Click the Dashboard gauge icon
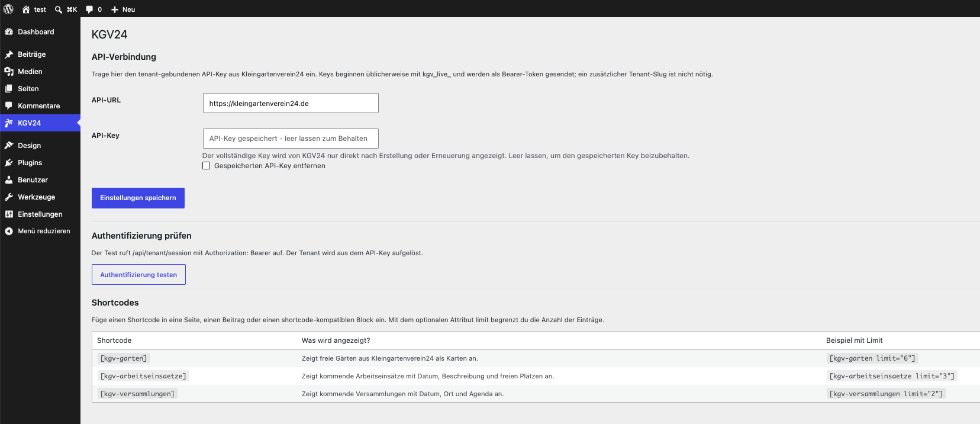The width and height of the screenshot is (980, 424). pyautogui.click(x=9, y=32)
